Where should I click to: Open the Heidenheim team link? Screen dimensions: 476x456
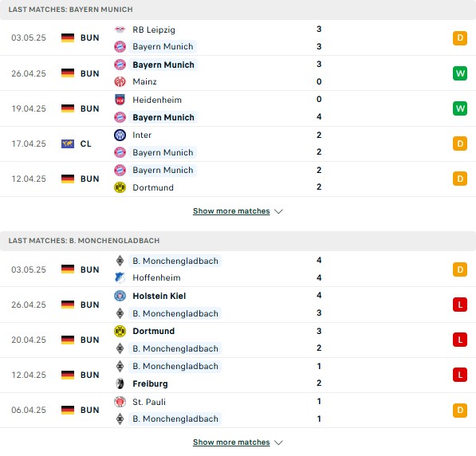[157, 100]
